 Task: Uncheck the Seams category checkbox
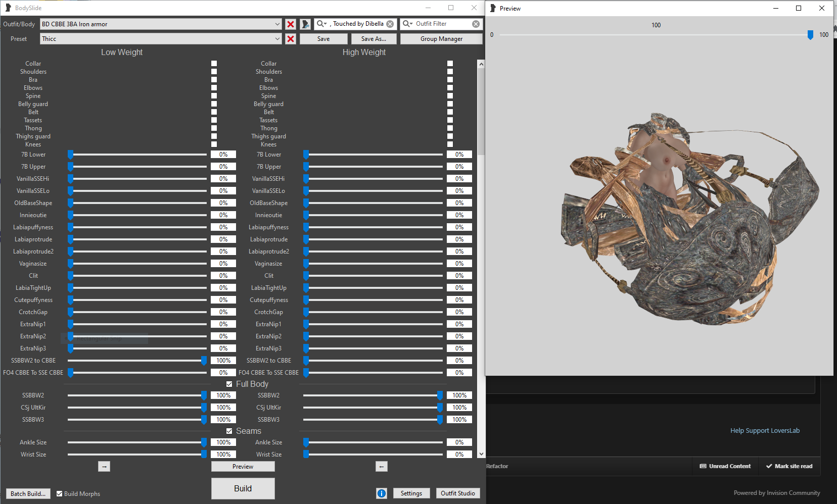click(229, 431)
